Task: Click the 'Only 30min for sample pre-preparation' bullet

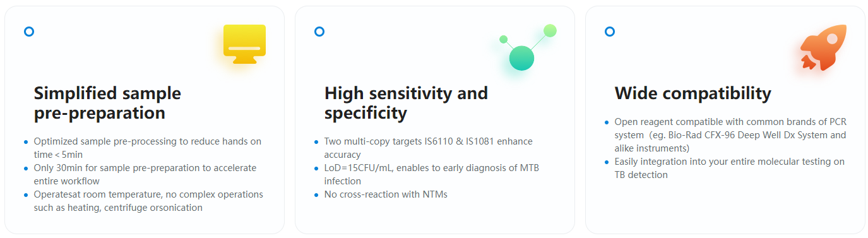Action: 145,174
